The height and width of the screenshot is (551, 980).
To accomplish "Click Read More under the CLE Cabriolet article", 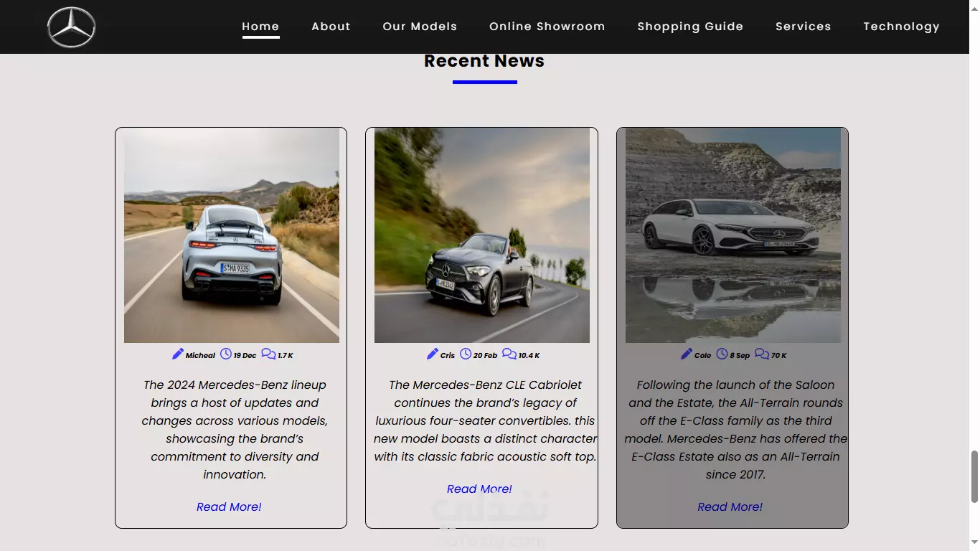I will 479,489.
